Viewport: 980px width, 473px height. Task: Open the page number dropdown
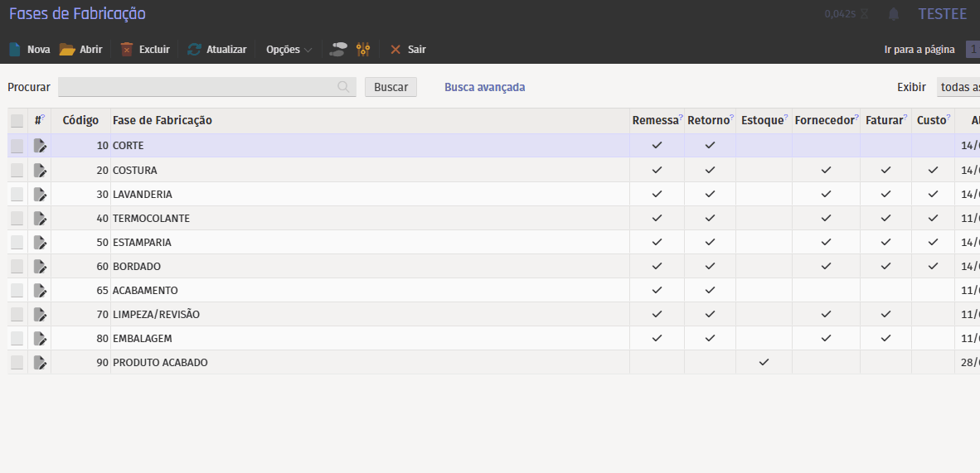973,50
